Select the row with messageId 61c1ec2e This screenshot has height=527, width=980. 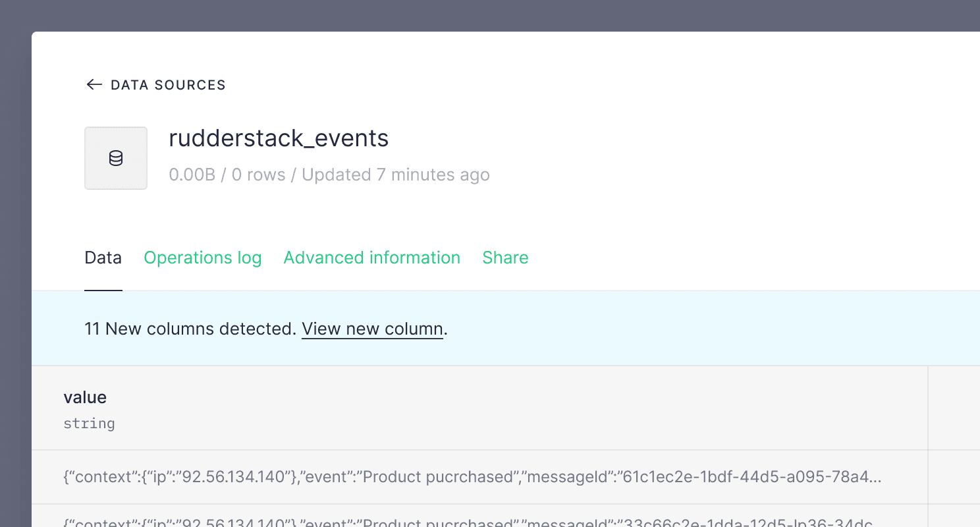[472, 477]
